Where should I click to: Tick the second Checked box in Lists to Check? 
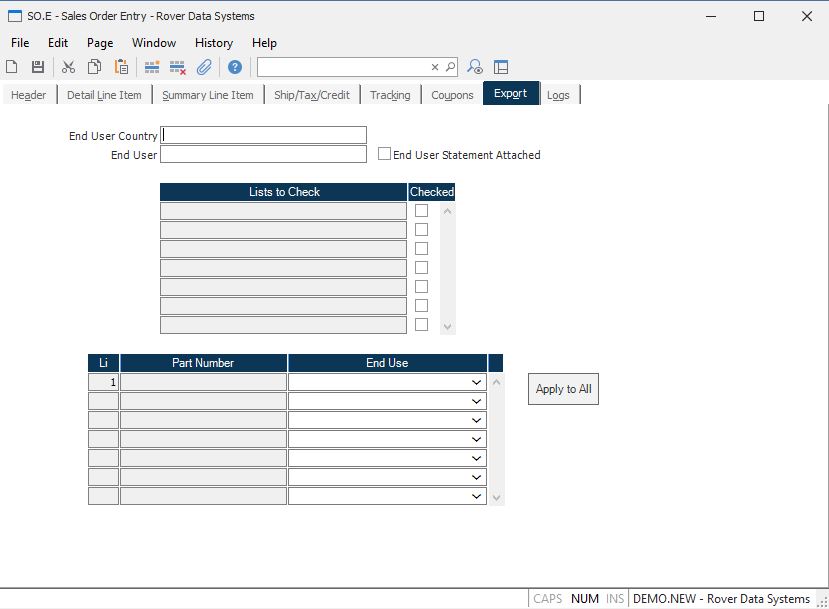pyautogui.click(x=421, y=230)
